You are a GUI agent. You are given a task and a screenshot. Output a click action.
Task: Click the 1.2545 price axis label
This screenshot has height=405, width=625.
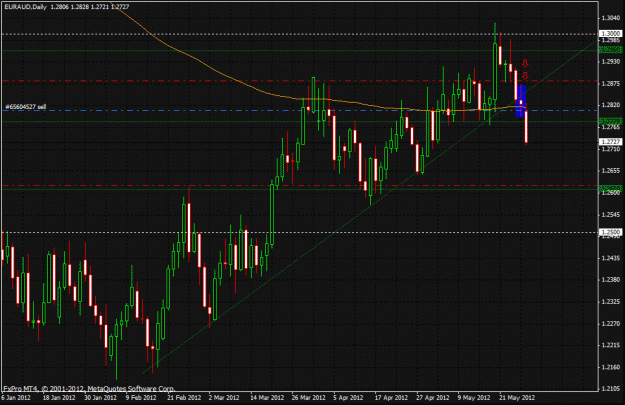(x=611, y=214)
